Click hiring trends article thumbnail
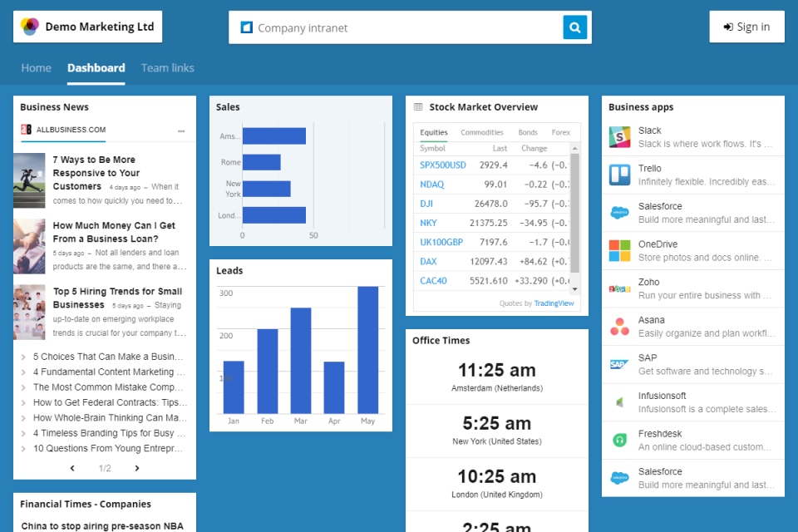Viewport: 798px width, 532px height. (x=29, y=312)
